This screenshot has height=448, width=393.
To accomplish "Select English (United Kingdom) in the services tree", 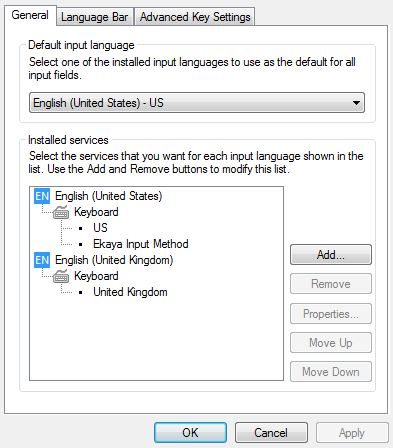I will coord(114,260).
